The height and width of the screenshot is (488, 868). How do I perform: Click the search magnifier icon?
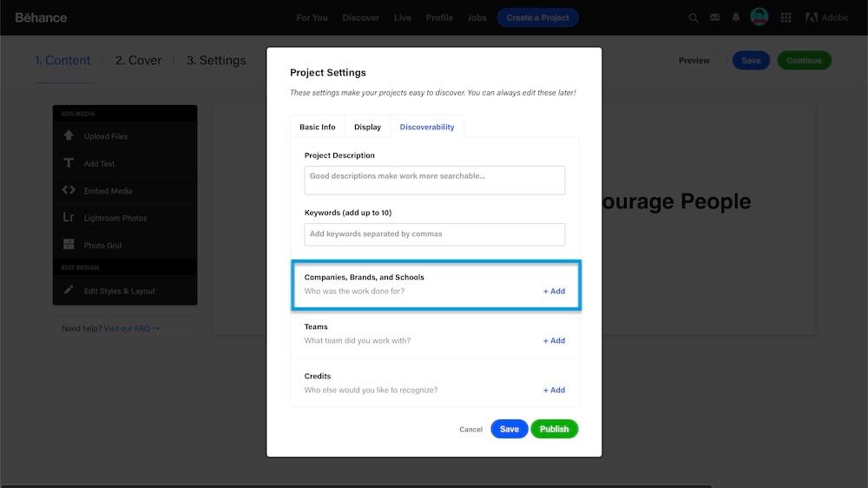693,17
